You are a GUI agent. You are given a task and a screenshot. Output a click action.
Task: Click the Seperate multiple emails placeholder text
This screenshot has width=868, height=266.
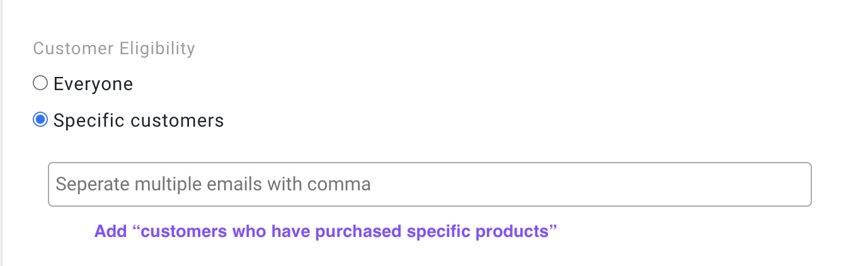[x=213, y=184]
